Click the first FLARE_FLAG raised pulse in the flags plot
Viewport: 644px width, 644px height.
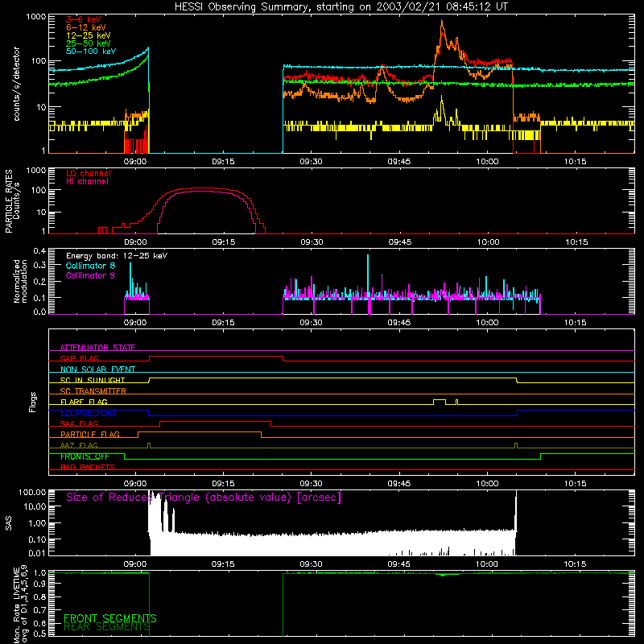pos(439,400)
